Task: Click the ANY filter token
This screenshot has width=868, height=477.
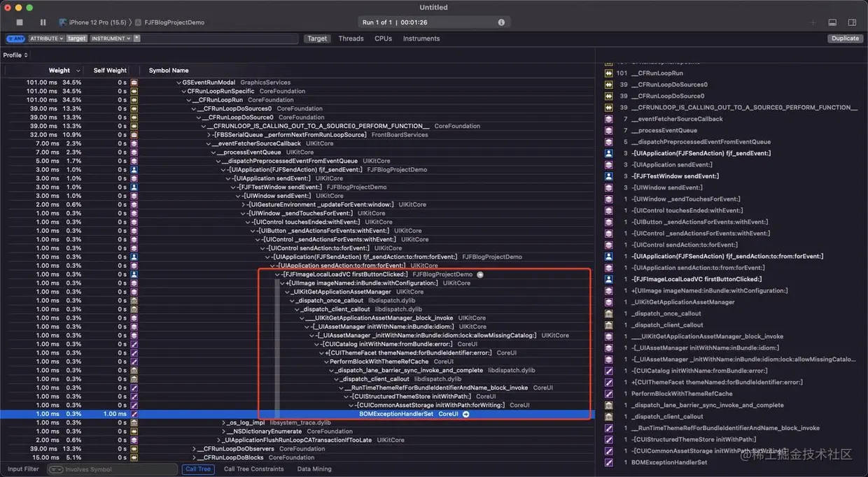Action: [15, 38]
